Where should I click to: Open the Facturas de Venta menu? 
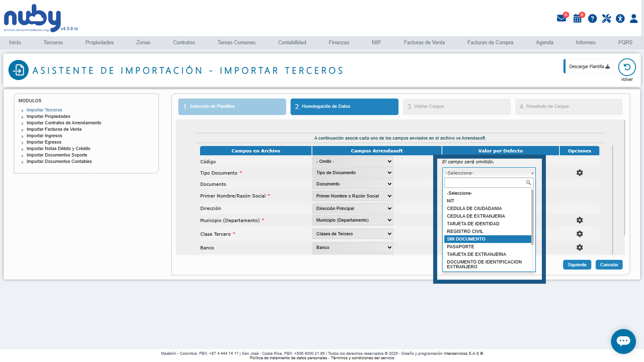424,42
